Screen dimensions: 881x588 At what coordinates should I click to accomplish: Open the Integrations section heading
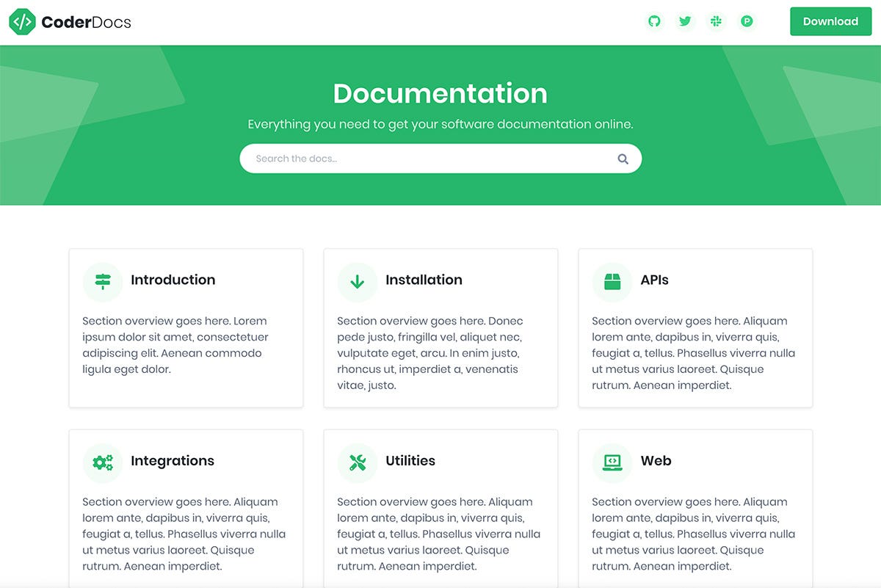[x=173, y=461]
